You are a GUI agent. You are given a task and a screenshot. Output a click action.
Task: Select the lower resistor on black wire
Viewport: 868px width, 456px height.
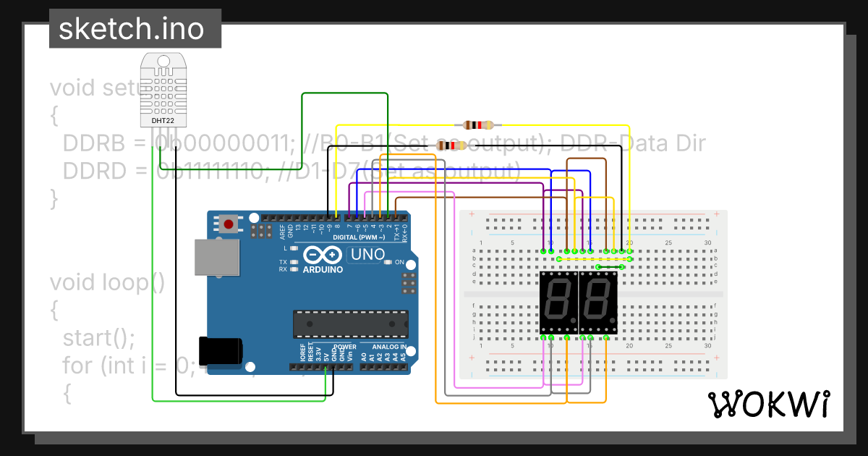[451, 145]
